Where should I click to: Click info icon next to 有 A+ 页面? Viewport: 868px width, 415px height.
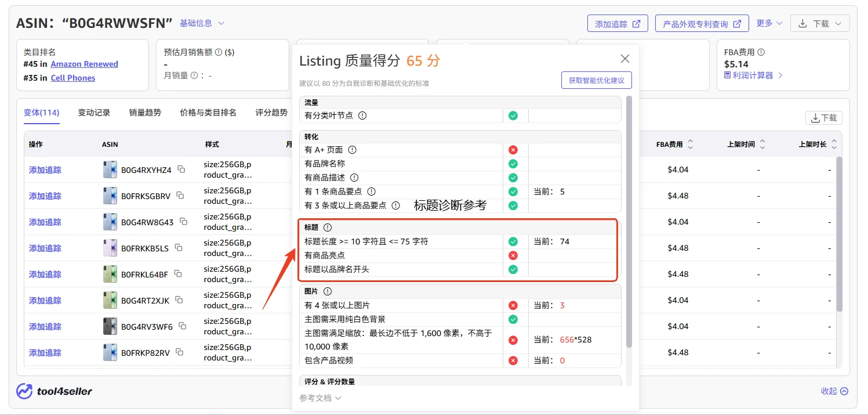pos(352,150)
